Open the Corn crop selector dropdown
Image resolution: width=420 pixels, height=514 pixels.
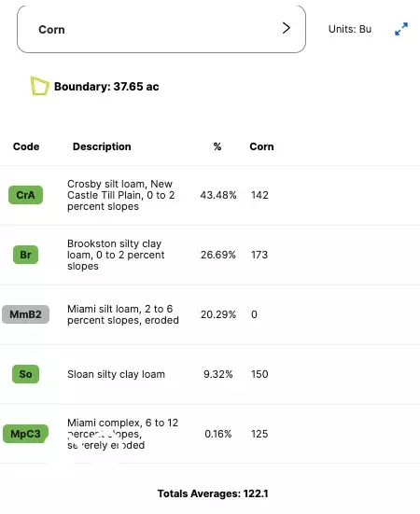point(161,29)
